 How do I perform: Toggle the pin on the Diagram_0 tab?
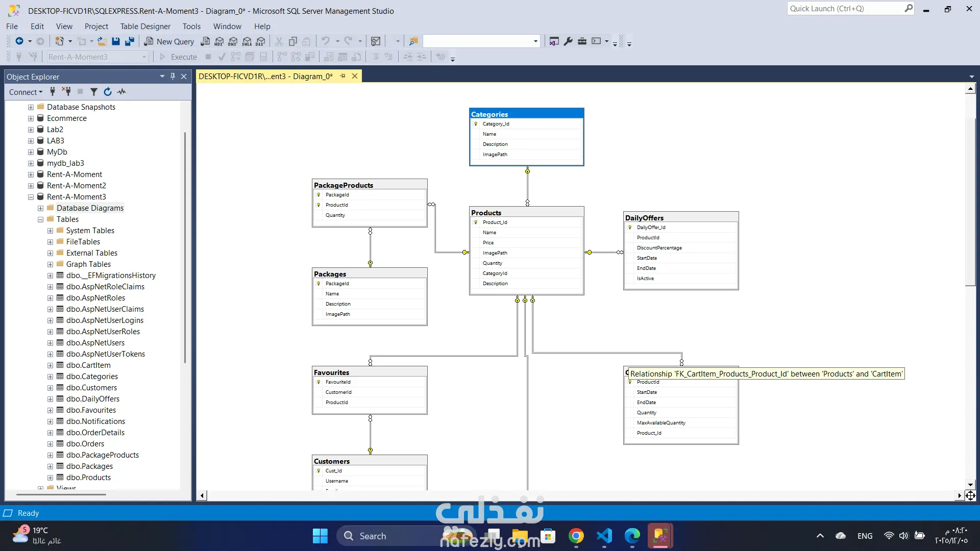(343, 76)
